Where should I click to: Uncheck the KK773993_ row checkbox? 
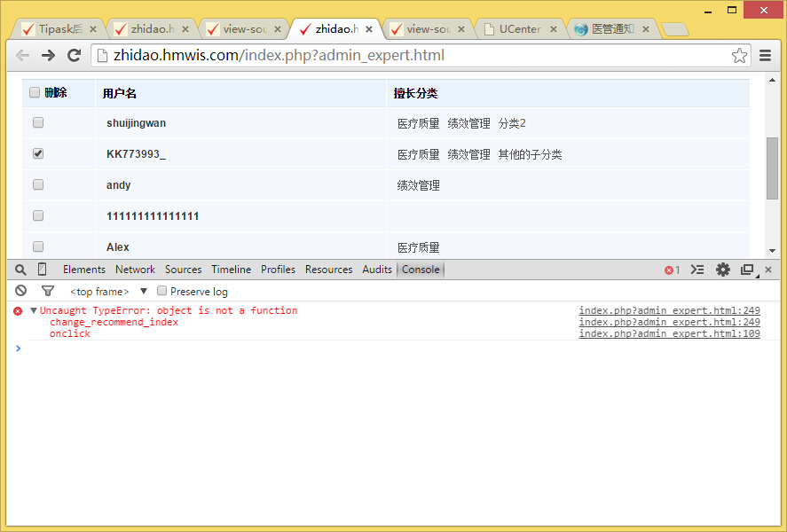coord(38,153)
